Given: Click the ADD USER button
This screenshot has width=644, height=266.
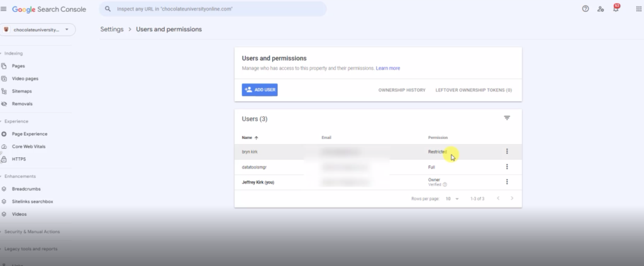Looking at the screenshot, I should tap(260, 90).
